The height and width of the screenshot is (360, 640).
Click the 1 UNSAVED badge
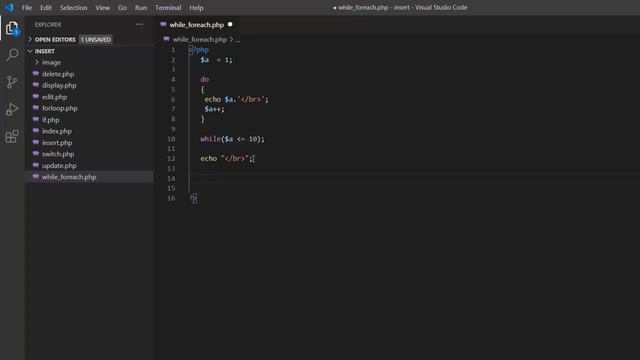click(x=96, y=40)
